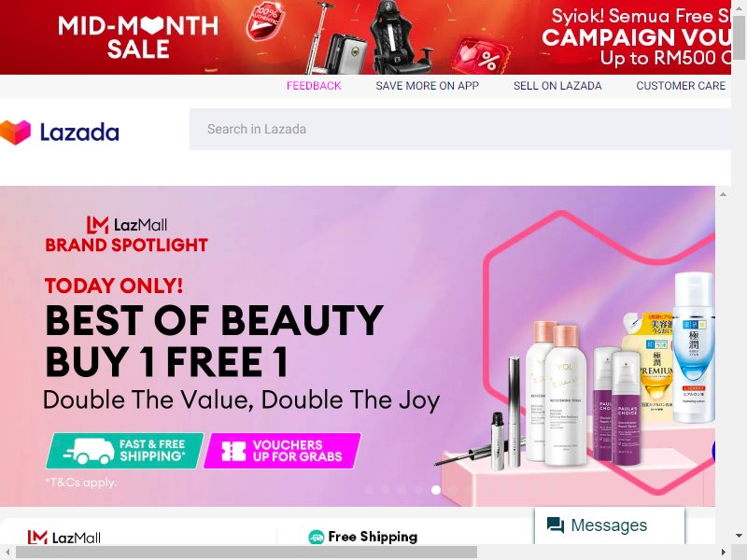747x560 pixels.
Task: Select the second carousel dot
Action: (386, 489)
